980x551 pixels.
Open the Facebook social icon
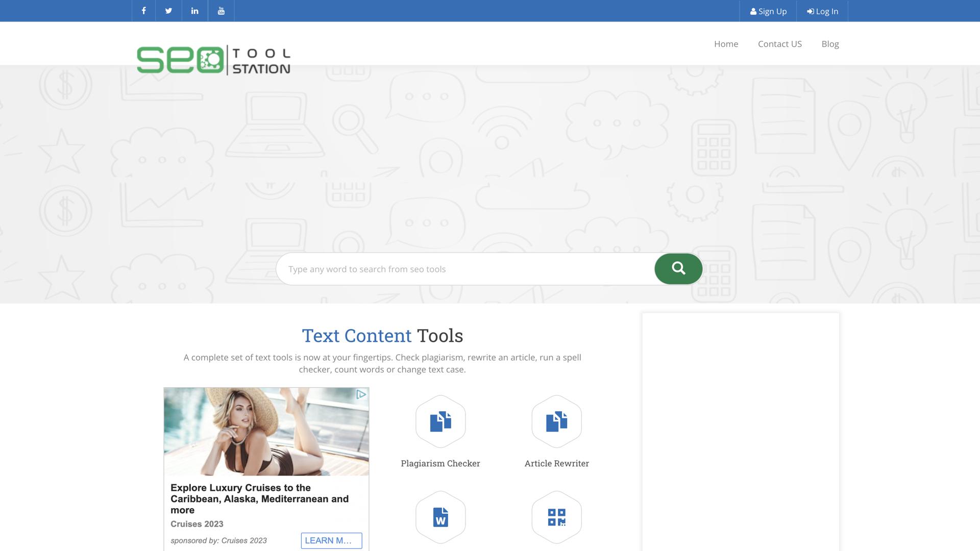click(x=143, y=10)
